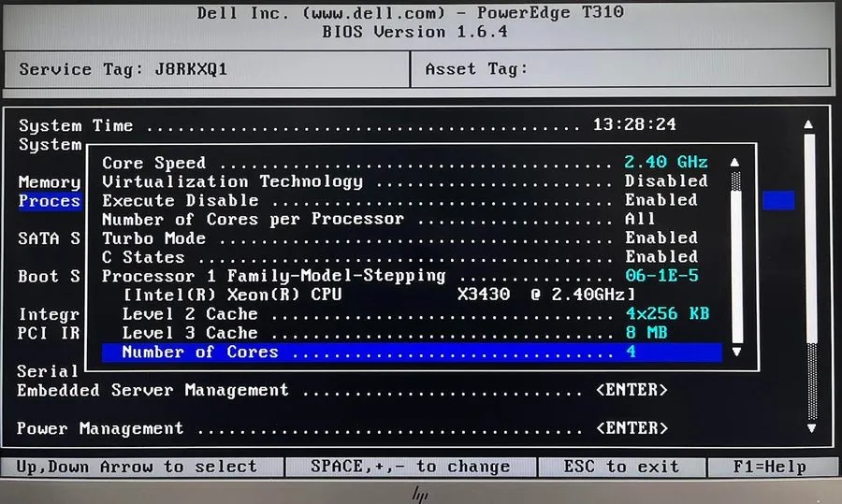The height and width of the screenshot is (504, 842).
Task: Click the main list scroll-down arrow
Action: click(x=811, y=427)
